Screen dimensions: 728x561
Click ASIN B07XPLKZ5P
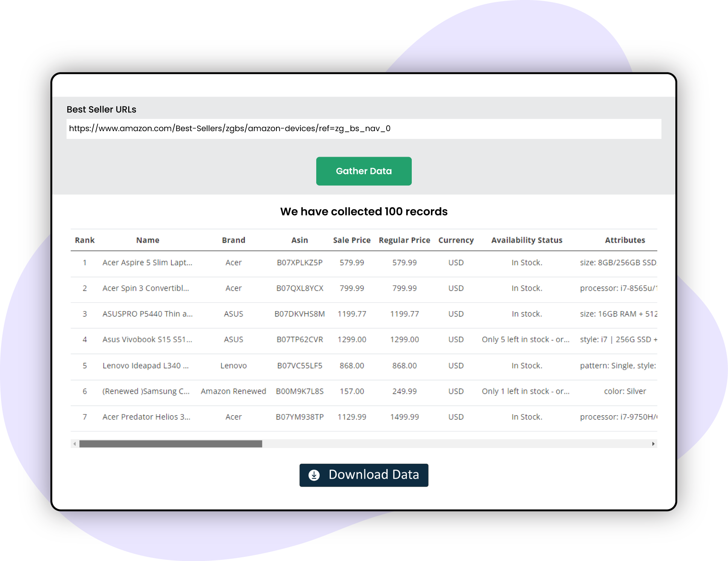point(300,262)
